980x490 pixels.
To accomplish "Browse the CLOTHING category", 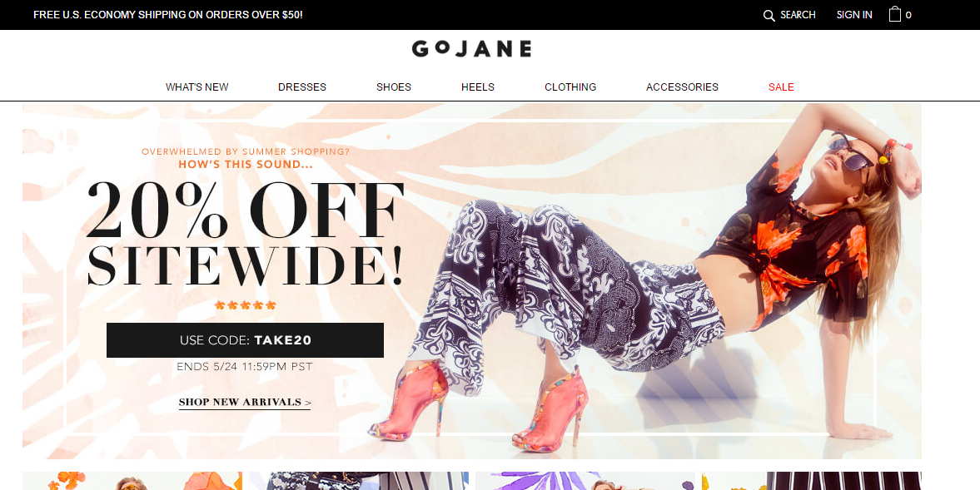I will [x=570, y=87].
